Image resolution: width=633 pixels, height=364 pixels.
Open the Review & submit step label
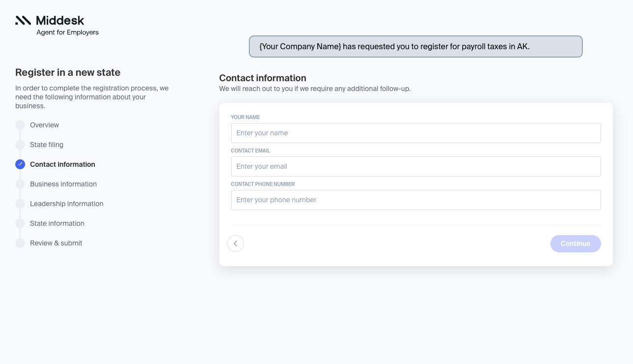(x=56, y=243)
